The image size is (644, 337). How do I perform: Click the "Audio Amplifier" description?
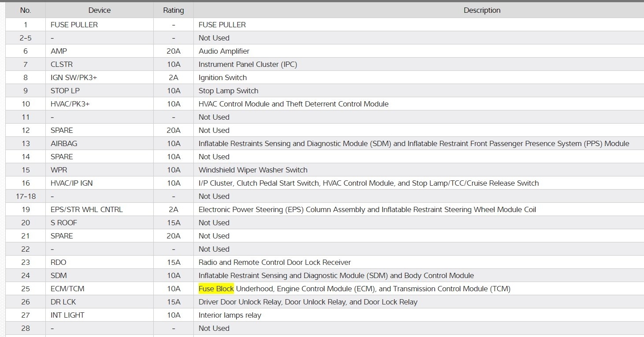pyautogui.click(x=224, y=51)
